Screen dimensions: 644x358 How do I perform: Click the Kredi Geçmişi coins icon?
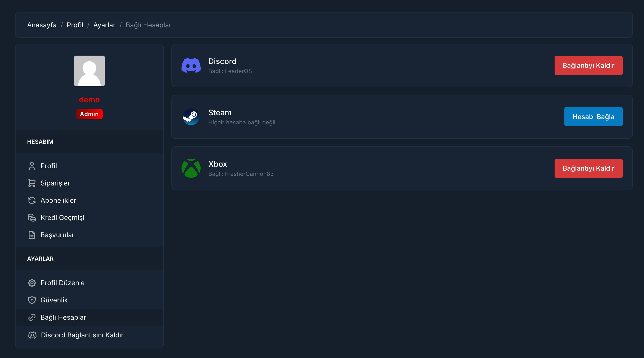(x=32, y=218)
